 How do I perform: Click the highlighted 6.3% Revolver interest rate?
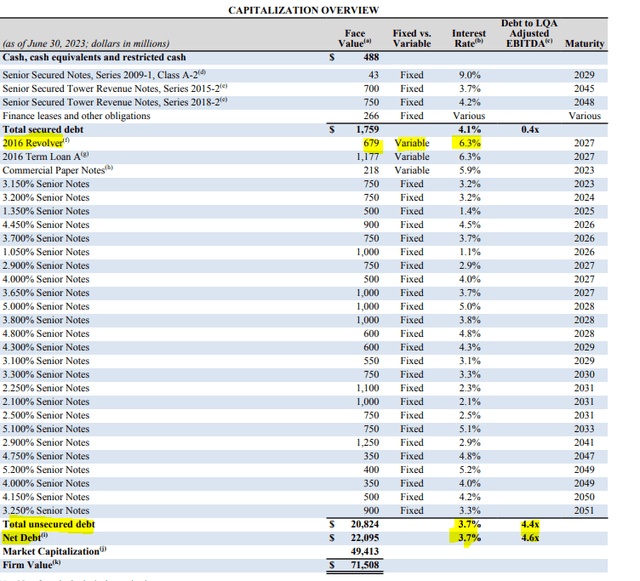(469, 143)
